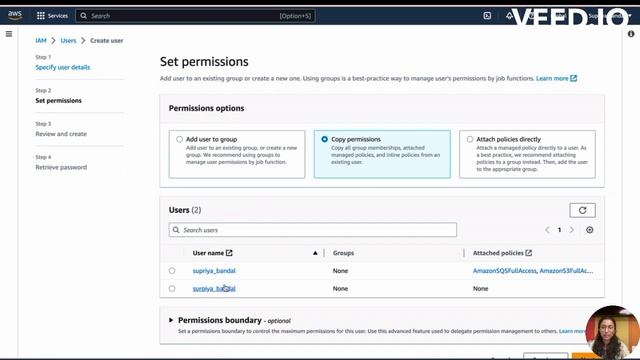Open the info panel icon
The width and height of the screenshot is (640, 360).
pos(631,34)
